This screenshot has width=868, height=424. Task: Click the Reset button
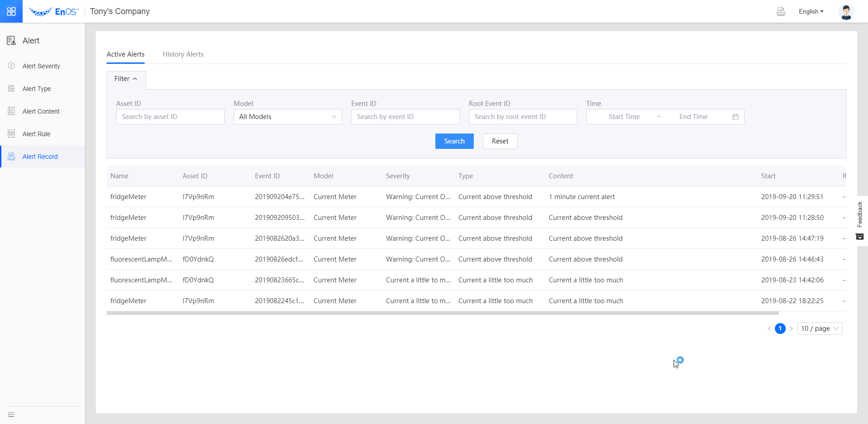pos(500,141)
